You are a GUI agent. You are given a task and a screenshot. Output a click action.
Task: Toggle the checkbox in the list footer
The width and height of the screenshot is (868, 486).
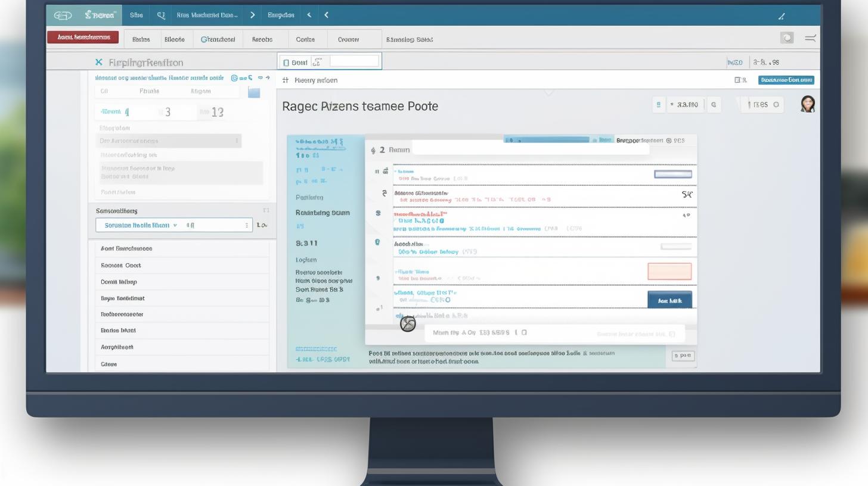pos(524,333)
